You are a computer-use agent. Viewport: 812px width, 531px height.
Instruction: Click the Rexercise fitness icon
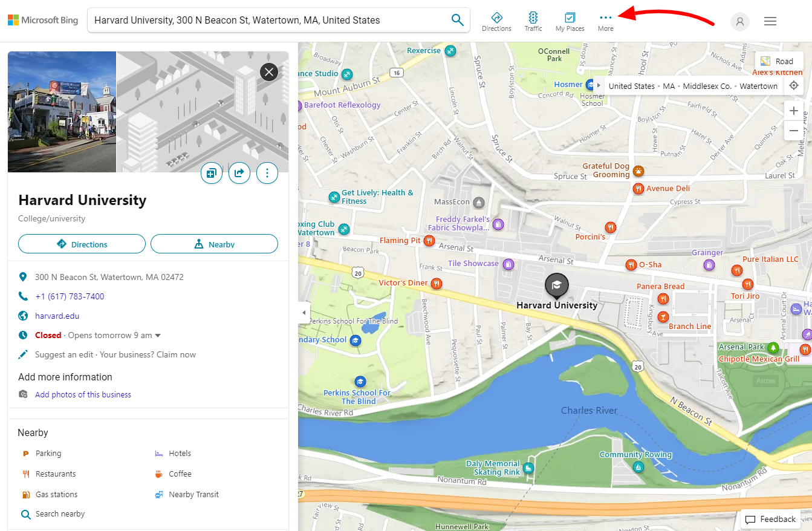449,51
